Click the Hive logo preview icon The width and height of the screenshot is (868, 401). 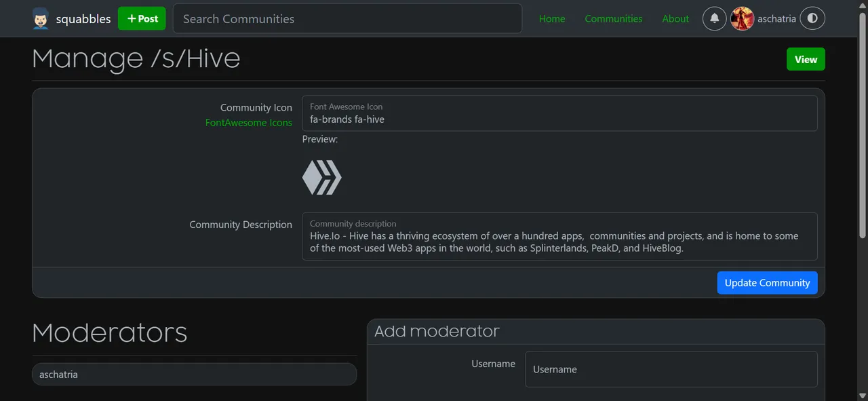pos(322,178)
